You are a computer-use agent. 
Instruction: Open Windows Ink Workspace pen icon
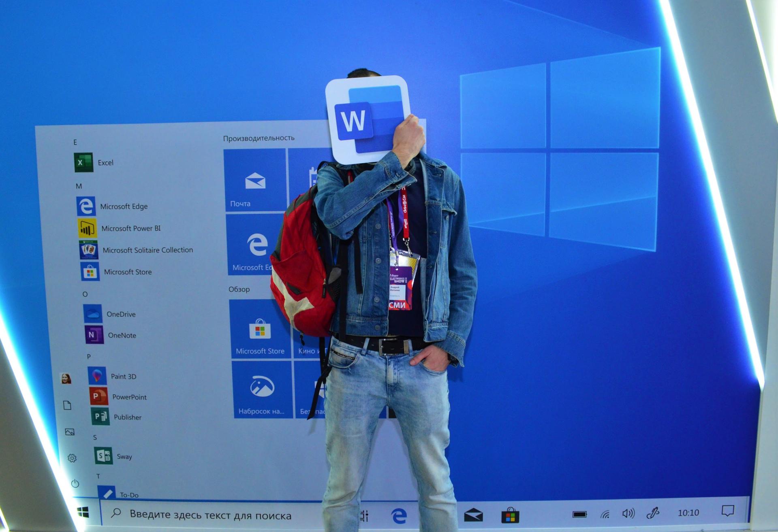tap(653, 513)
